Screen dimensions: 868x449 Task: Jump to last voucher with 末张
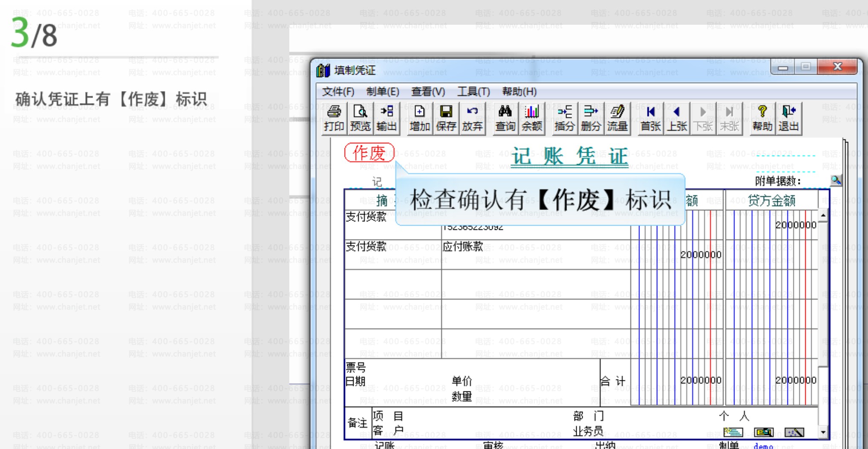(x=729, y=119)
